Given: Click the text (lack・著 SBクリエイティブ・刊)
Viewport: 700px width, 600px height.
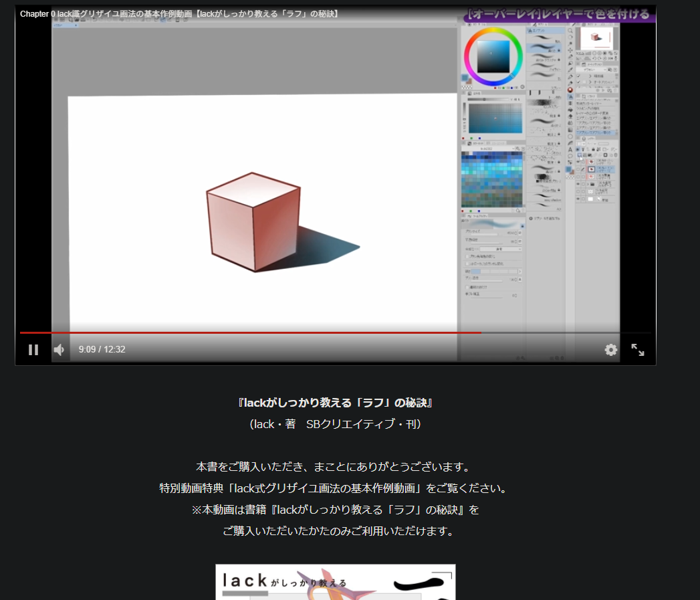Looking at the screenshot, I should [335, 424].
